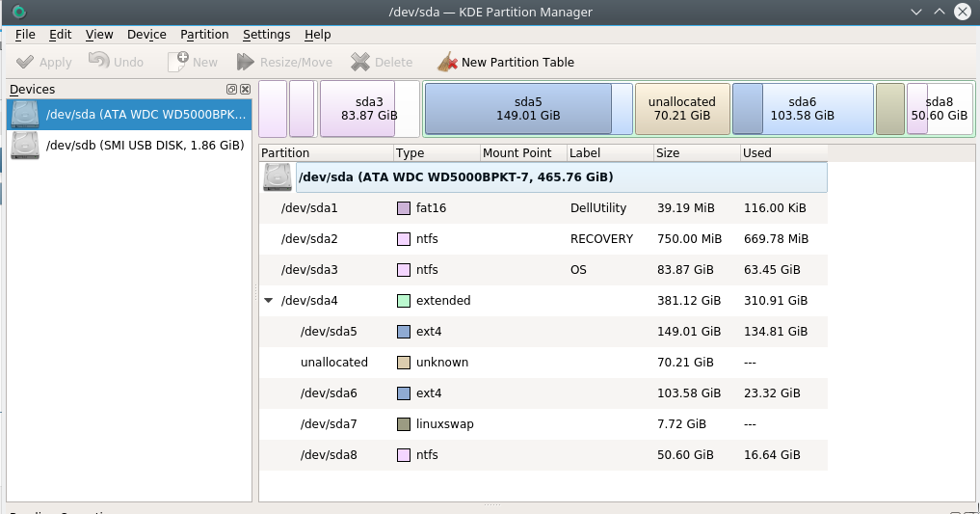
Task: Open the Partition menu
Action: coord(204,35)
